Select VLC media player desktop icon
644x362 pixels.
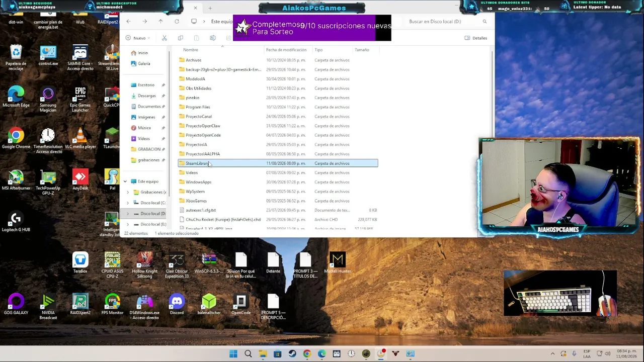[x=80, y=139]
